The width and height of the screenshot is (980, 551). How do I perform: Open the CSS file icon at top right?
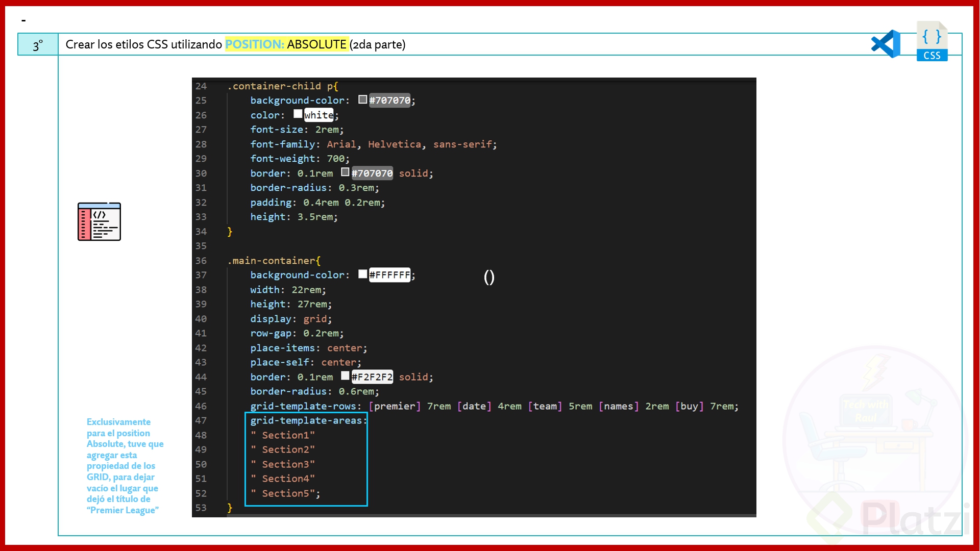click(933, 41)
